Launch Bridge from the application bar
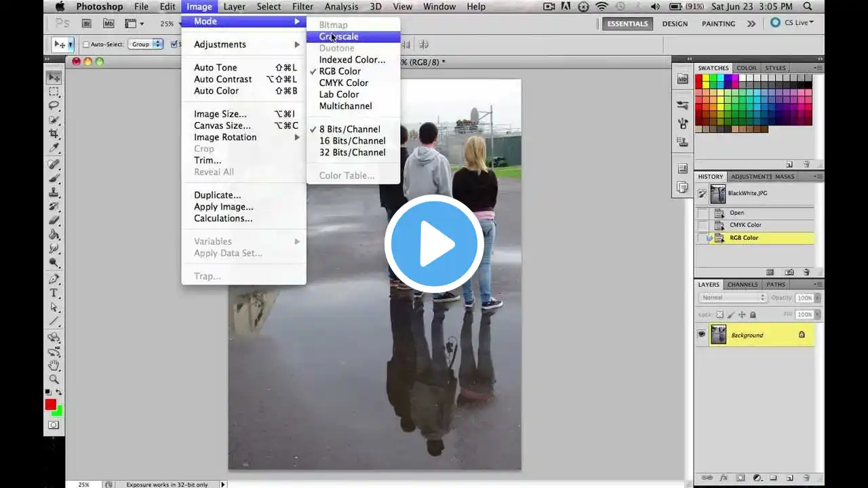 pos(87,24)
